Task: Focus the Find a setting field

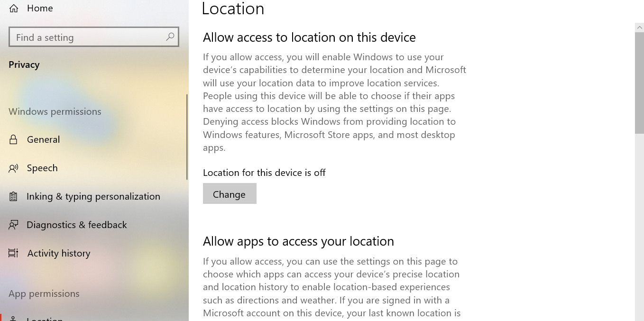Action: pyautogui.click(x=94, y=37)
